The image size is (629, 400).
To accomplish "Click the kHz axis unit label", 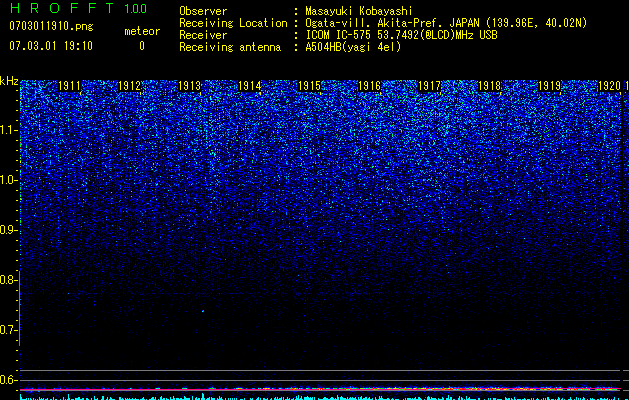I will point(9,81).
